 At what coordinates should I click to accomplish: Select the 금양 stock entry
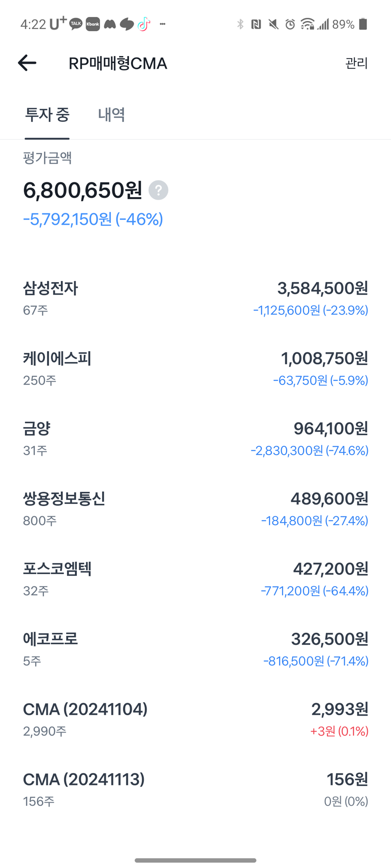coord(195,439)
